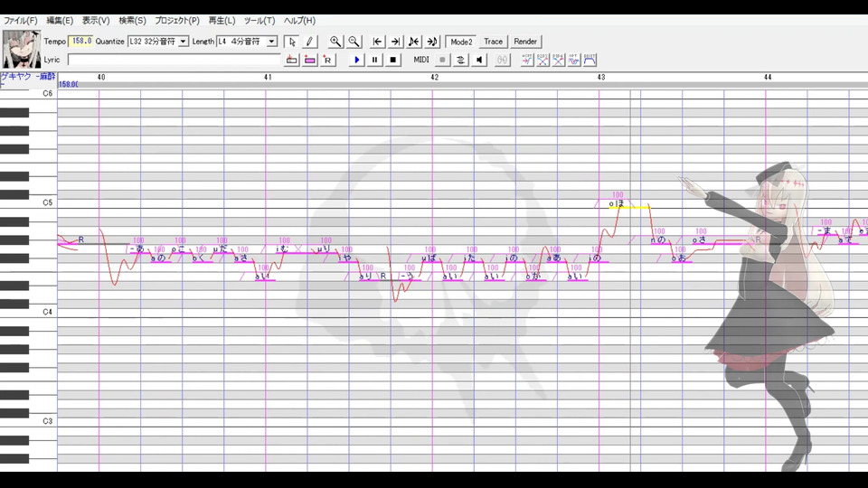This screenshot has height=488, width=868.
Task: Click the P1P4 envelope crossfade icon
Action: click(558, 60)
